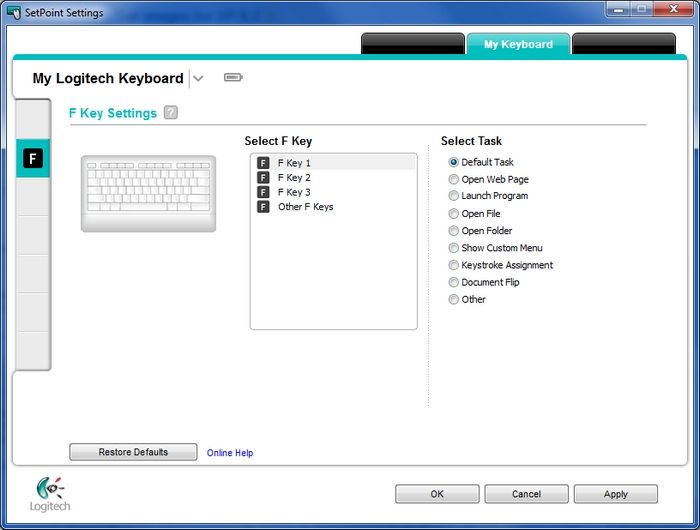This screenshot has width=700, height=530.
Task: Open the blank black tab left of My Keyboard
Action: click(x=412, y=44)
